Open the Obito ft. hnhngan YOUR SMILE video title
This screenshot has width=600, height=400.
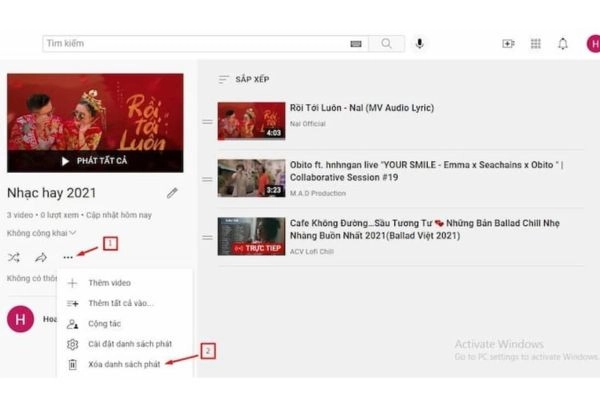[426, 171]
